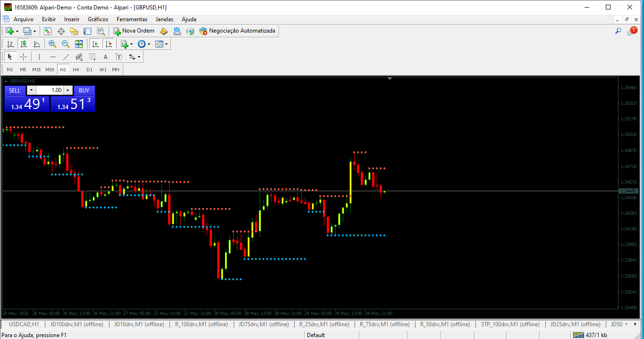Toggle chart auto scroll
The height and width of the screenshot is (339, 644).
click(95, 44)
